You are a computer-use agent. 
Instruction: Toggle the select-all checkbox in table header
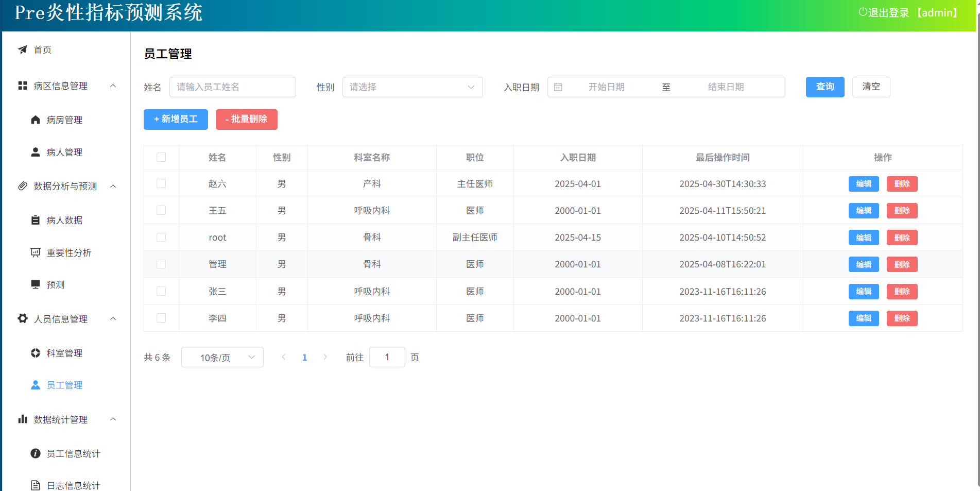[x=161, y=157]
